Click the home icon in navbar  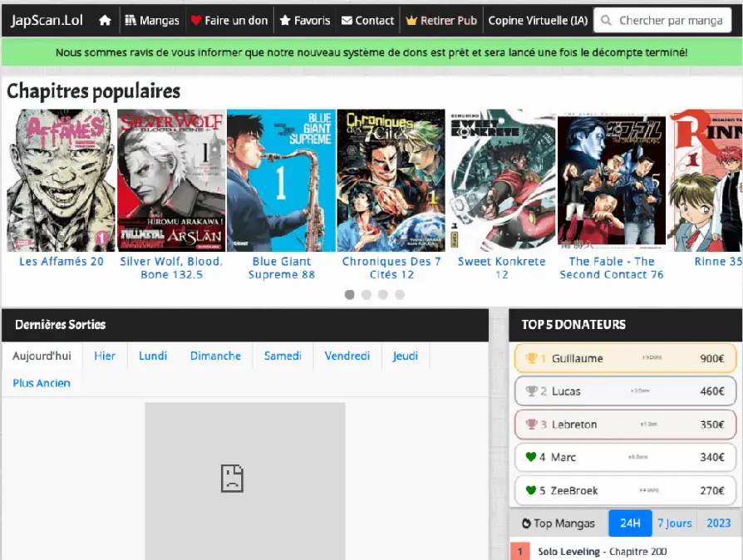click(105, 20)
